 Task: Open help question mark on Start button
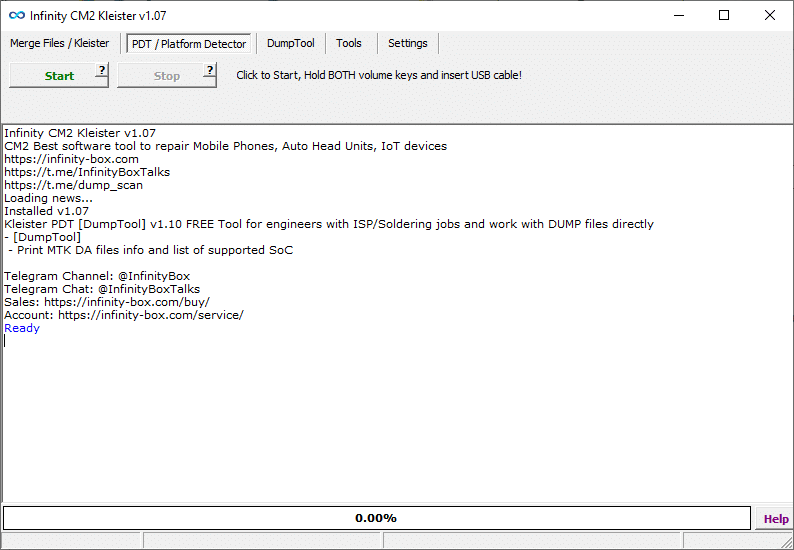coord(102,69)
